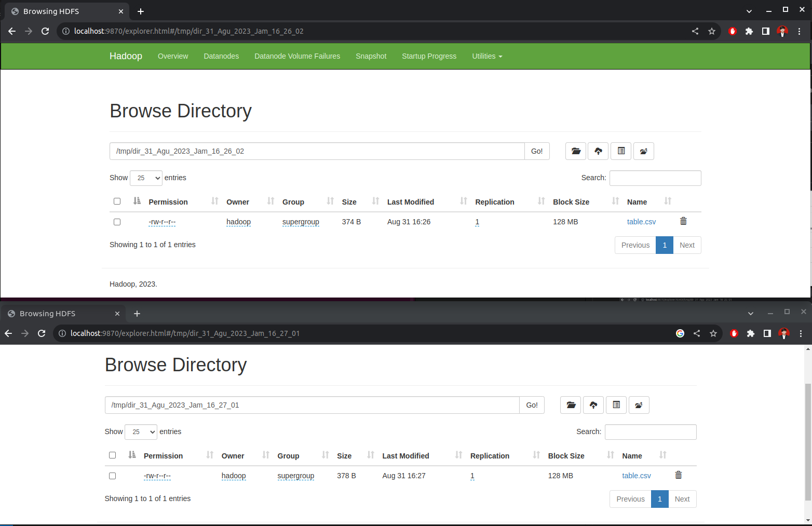The height and width of the screenshot is (526, 812).
Task: Open extensions puzzle icon in bottom window
Action: [751, 333]
